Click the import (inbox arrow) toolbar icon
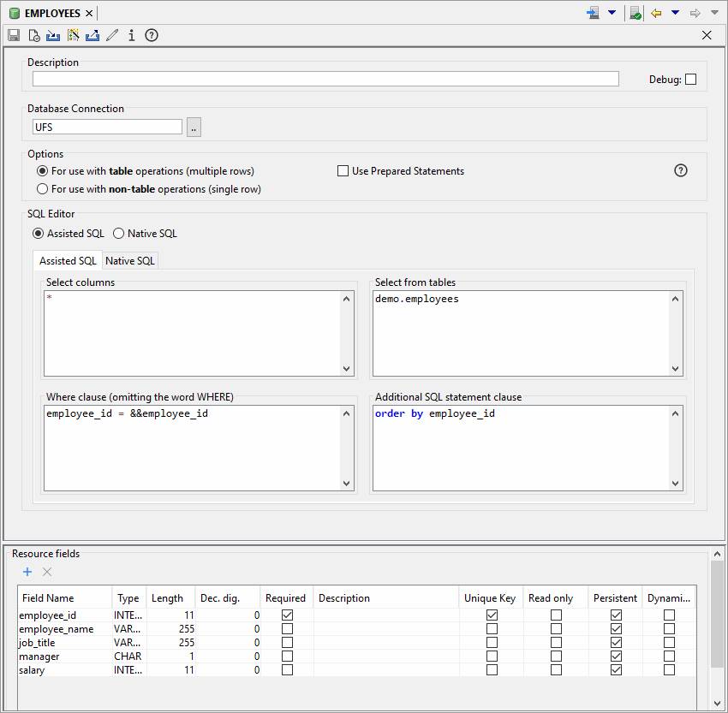The height and width of the screenshot is (713, 728). (x=53, y=35)
